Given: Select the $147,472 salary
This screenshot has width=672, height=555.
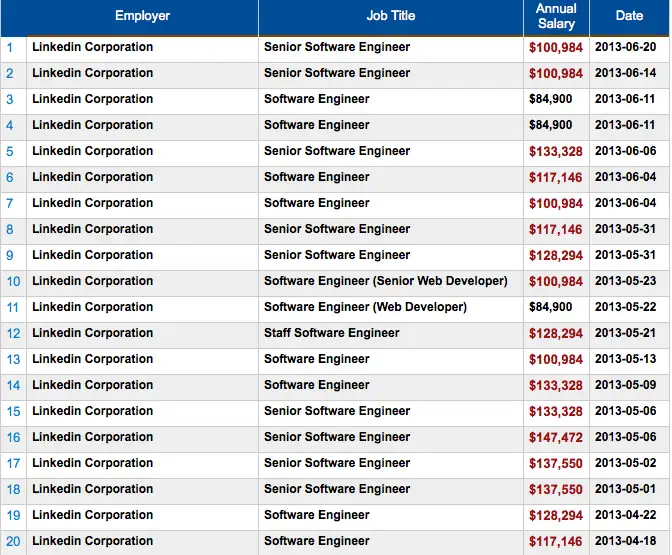Looking at the screenshot, I should [556, 438].
